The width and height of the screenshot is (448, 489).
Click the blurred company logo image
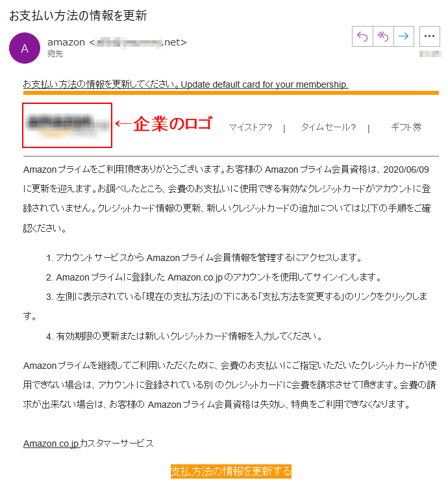point(67,125)
